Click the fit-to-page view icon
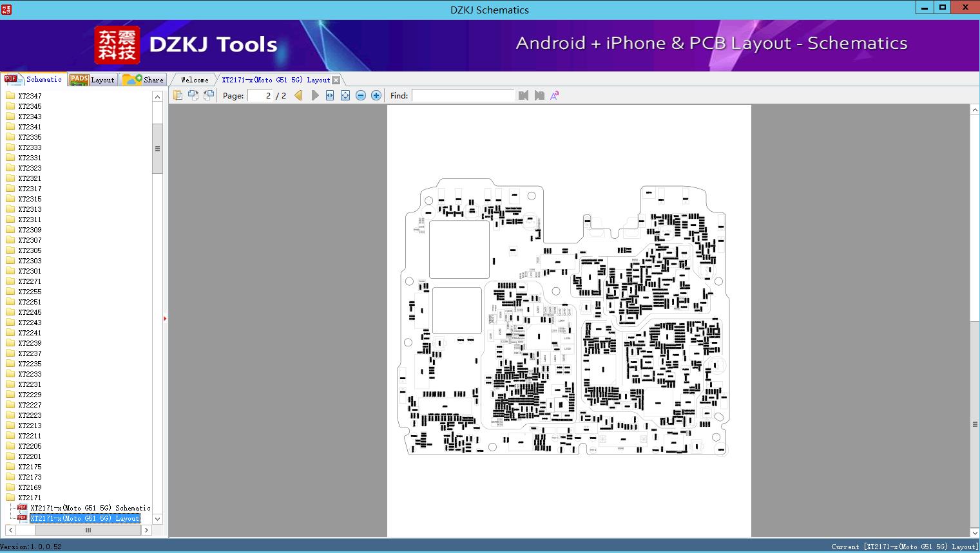Viewport: 980px width, 553px height. click(345, 95)
